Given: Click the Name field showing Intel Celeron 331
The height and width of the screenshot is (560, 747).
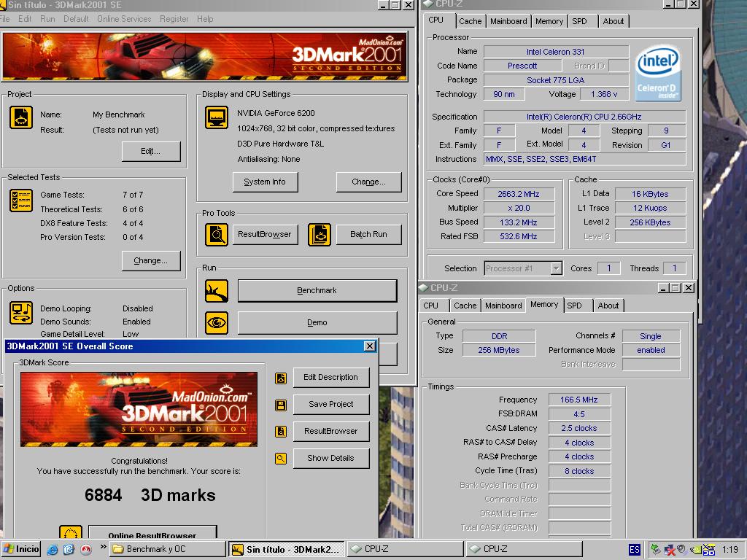Looking at the screenshot, I should (x=556, y=52).
